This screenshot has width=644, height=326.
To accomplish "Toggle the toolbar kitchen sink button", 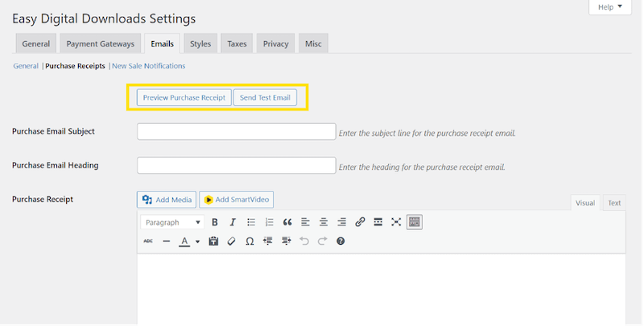I will (415, 222).
